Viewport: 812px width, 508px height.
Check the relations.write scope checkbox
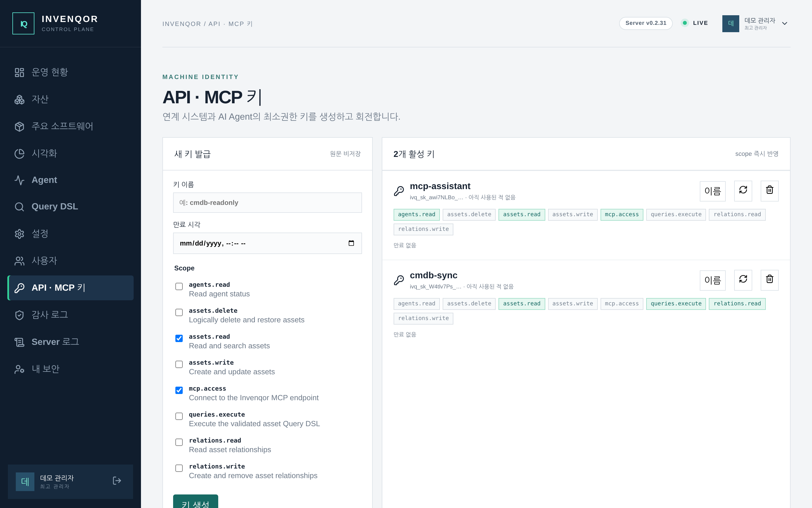[x=179, y=468]
